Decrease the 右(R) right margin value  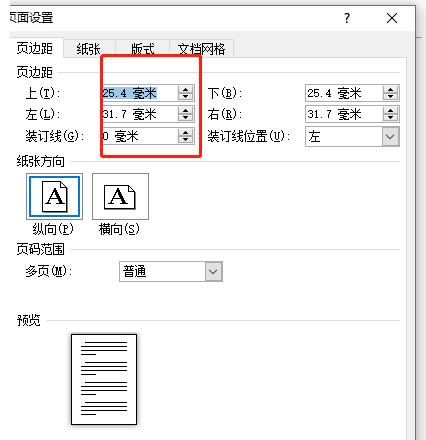pyautogui.click(x=391, y=118)
